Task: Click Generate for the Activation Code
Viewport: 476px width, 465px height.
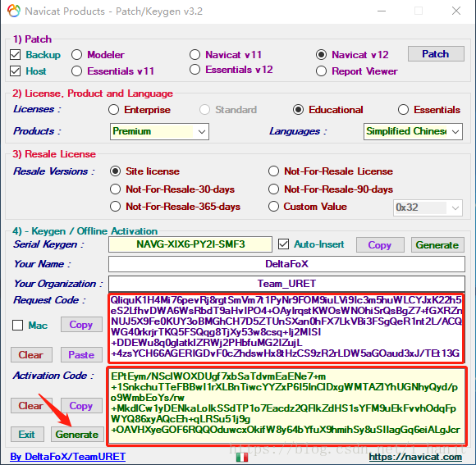Action: click(x=77, y=435)
